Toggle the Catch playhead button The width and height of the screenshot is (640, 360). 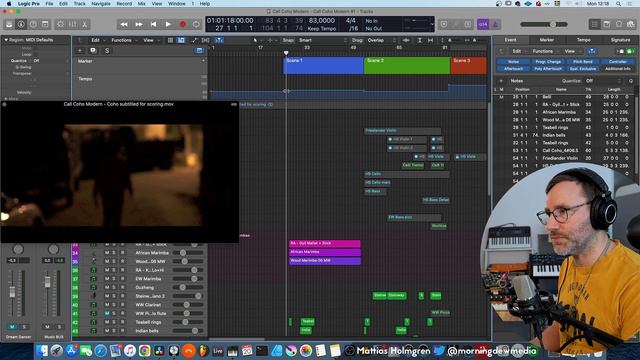pos(219,40)
